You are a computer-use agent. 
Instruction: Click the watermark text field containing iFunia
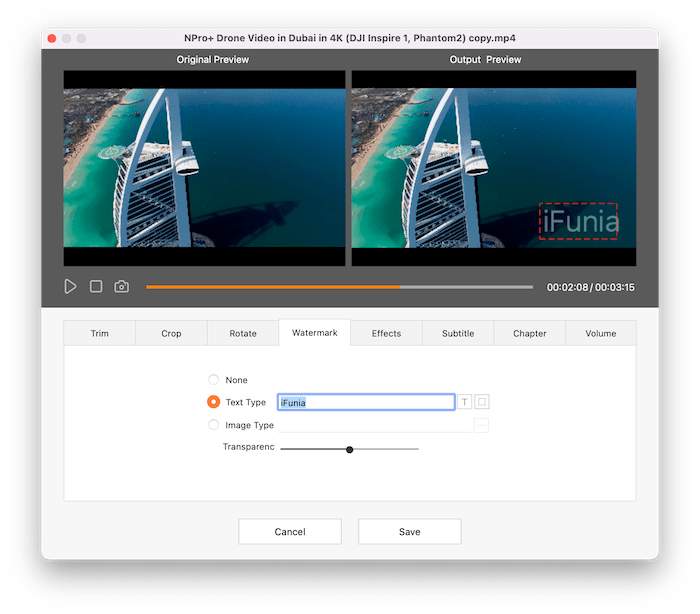coord(366,402)
